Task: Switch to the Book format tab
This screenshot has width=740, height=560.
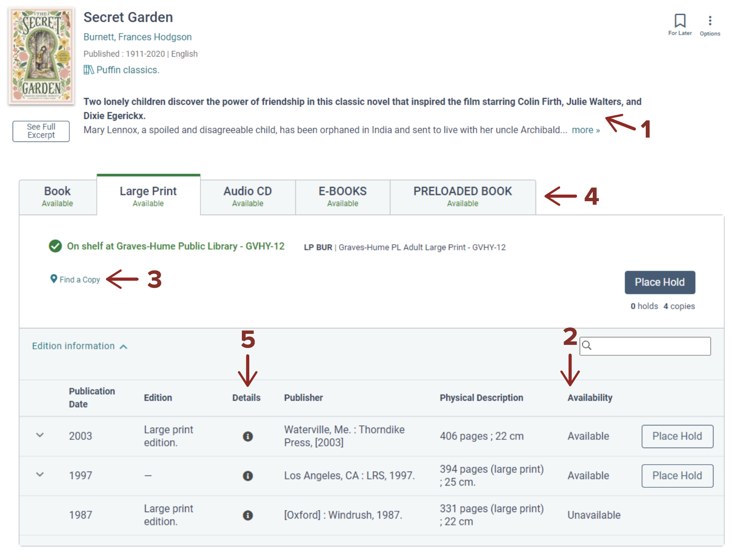Action: click(58, 197)
